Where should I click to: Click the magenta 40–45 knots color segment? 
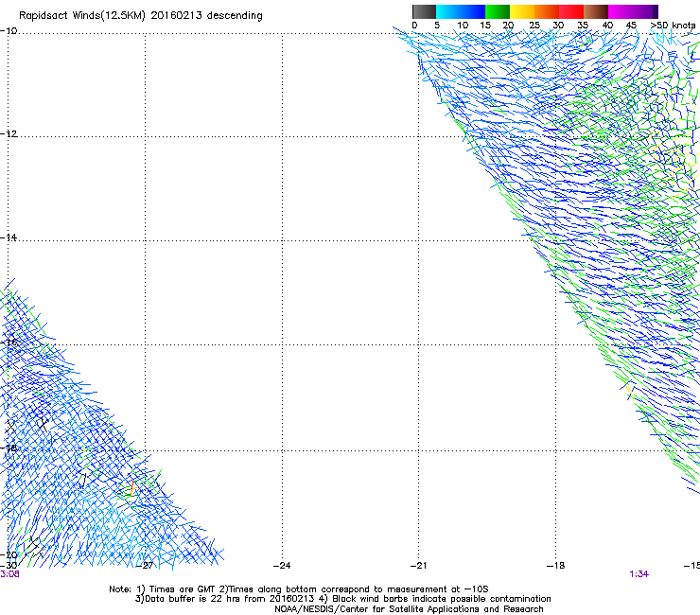point(621,11)
